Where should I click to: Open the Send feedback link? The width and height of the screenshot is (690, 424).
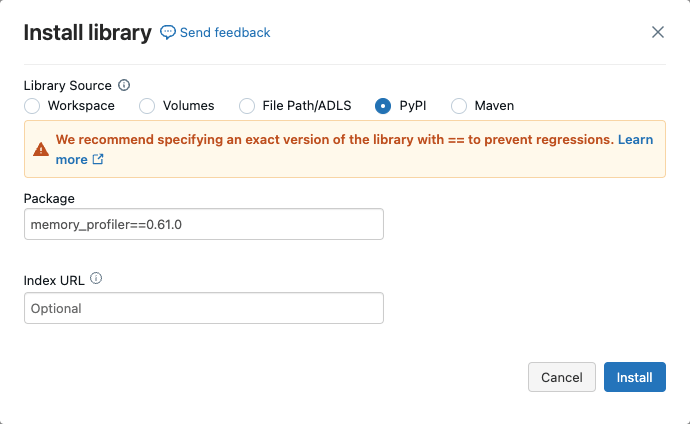click(x=224, y=33)
